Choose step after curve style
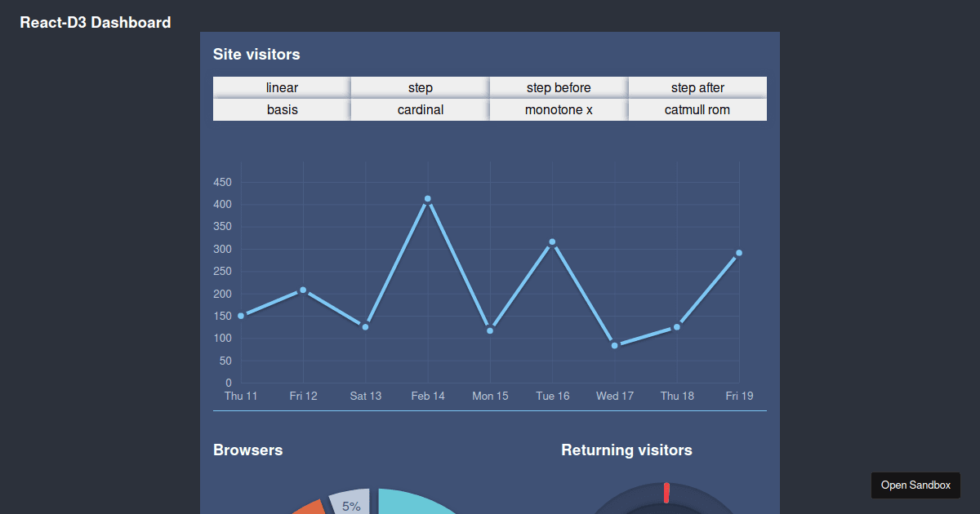The height and width of the screenshot is (514, 980). tap(697, 87)
